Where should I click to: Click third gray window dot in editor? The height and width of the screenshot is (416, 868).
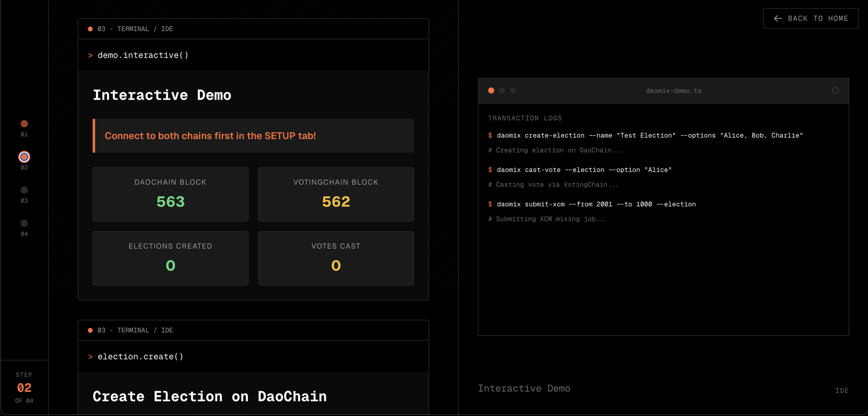[513, 91]
